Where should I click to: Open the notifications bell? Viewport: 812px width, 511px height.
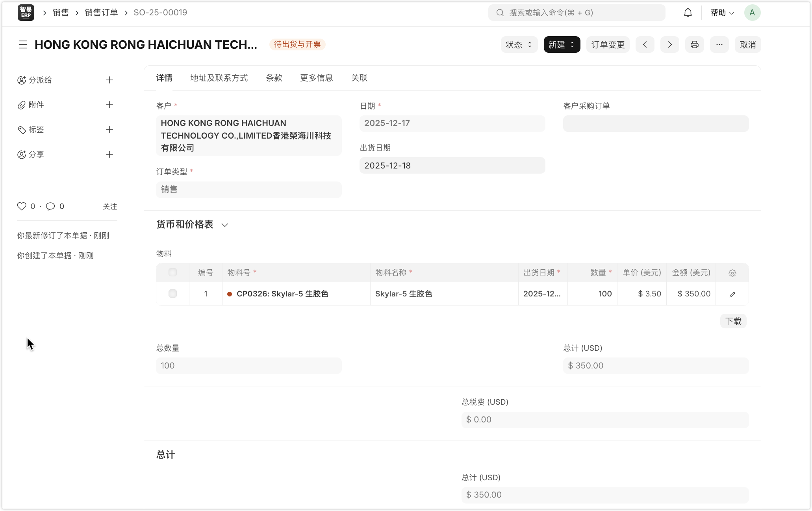(x=688, y=13)
